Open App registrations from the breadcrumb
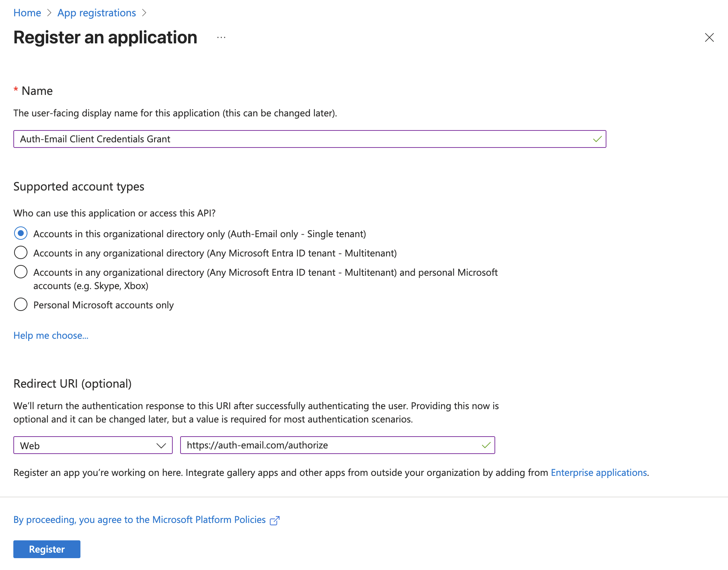The image size is (728, 570). 96,12
